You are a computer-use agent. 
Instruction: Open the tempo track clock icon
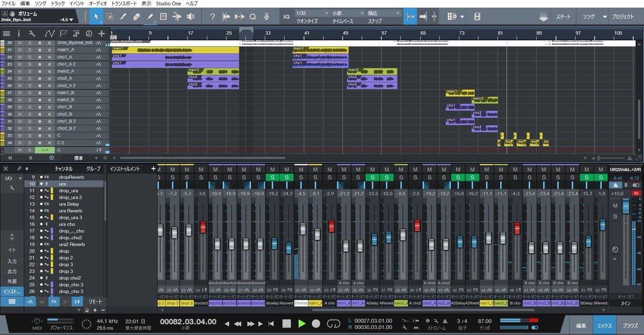click(x=89, y=33)
